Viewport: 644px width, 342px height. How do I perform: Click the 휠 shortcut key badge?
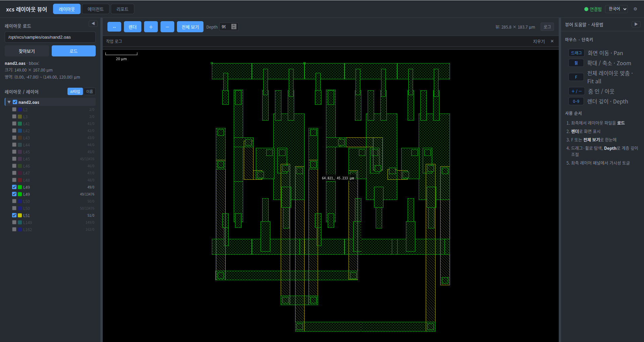pos(576,63)
